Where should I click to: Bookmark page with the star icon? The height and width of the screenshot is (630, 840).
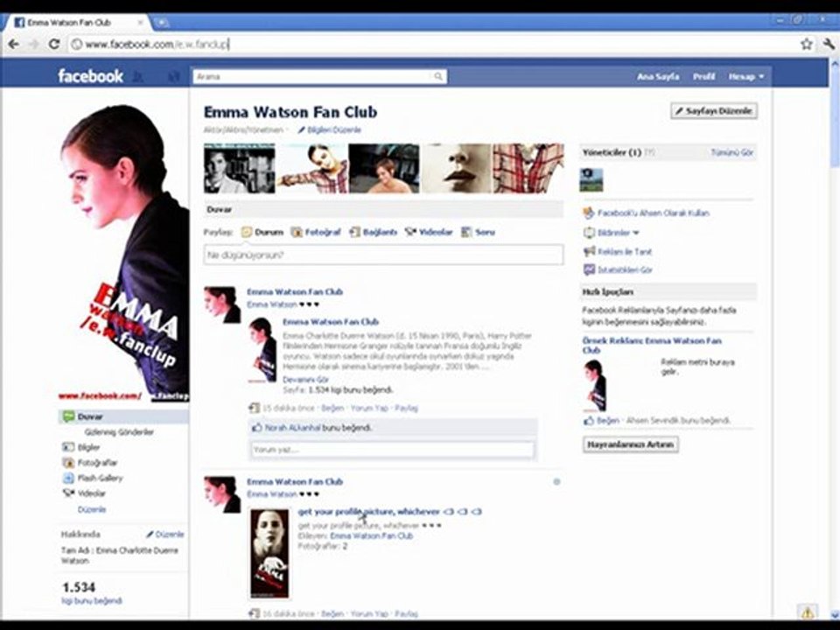(x=806, y=45)
